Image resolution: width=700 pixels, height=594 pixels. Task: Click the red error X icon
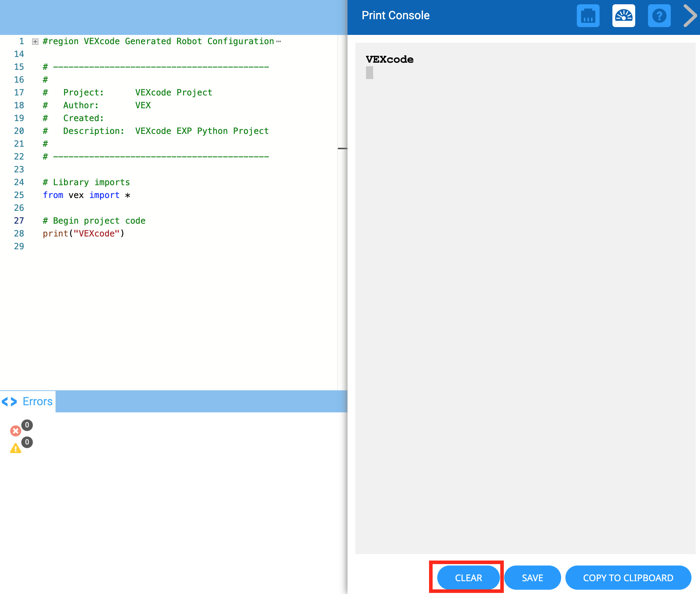15,431
